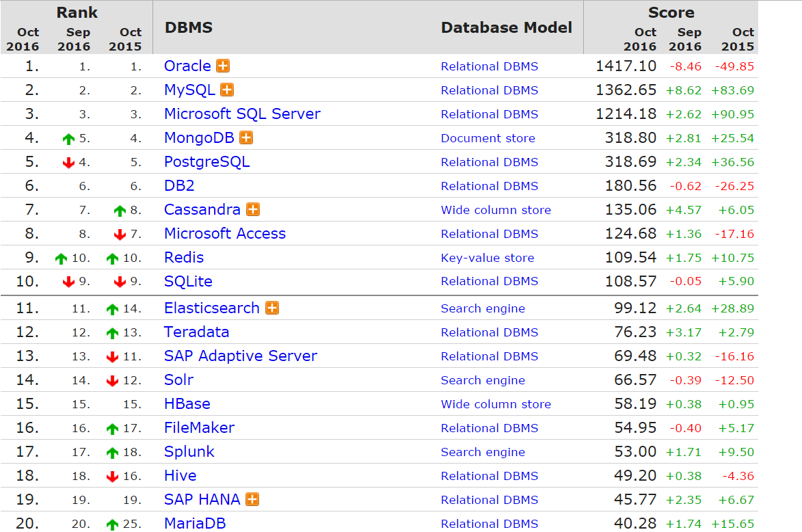Follow the MariaDB link
The height and width of the screenshot is (532, 802).
pyautogui.click(x=194, y=523)
